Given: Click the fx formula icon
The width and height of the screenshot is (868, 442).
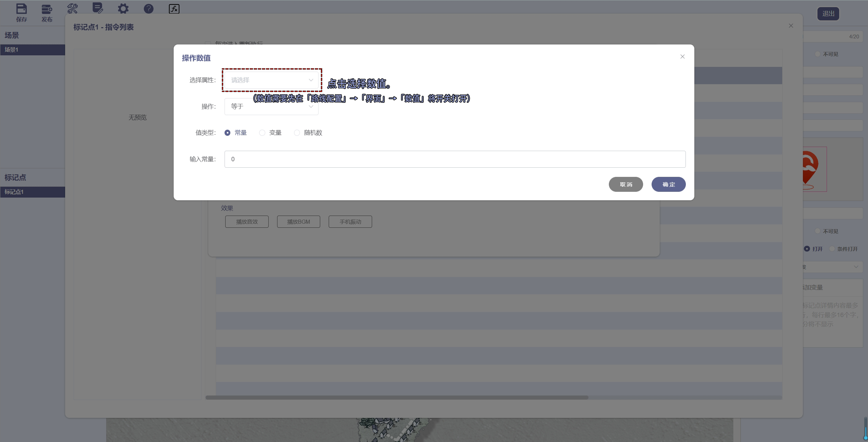Looking at the screenshot, I should tap(174, 9).
